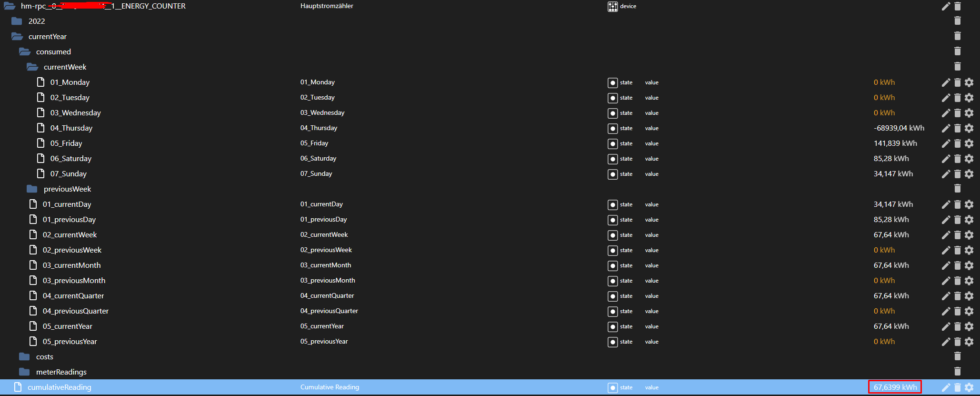This screenshot has height=396, width=980.
Task: Open settings gear for 02_previousWeek
Action: click(x=969, y=250)
